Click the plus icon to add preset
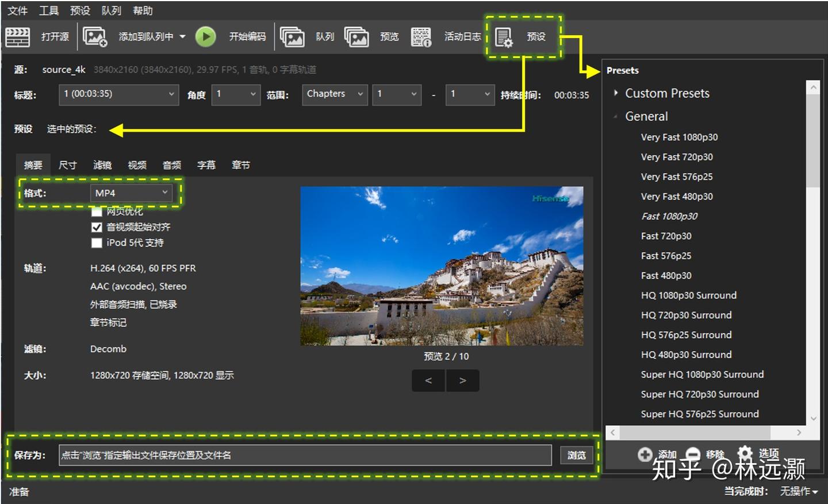This screenshot has width=828, height=504. (x=645, y=455)
